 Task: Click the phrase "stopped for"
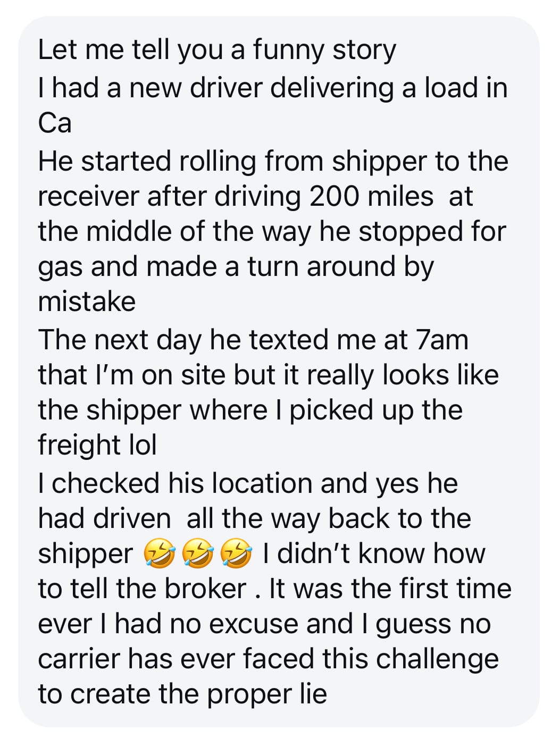[x=432, y=231]
